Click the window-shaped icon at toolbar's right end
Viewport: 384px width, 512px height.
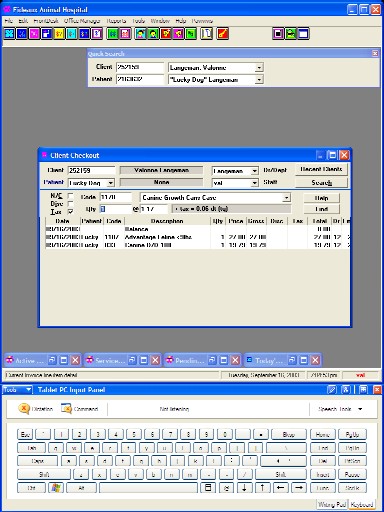[x=303, y=34]
